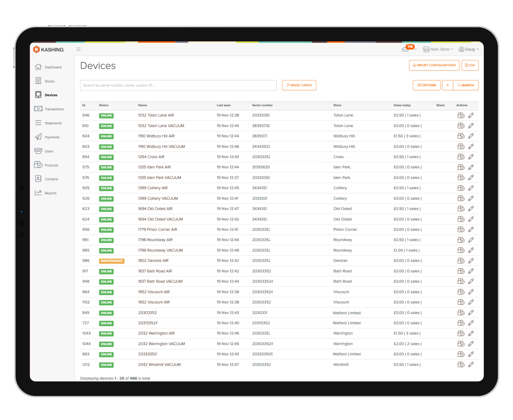513x420 pixels.
Task: Go to Dashboard in the sidebar
Action: (x=48, y=67)
